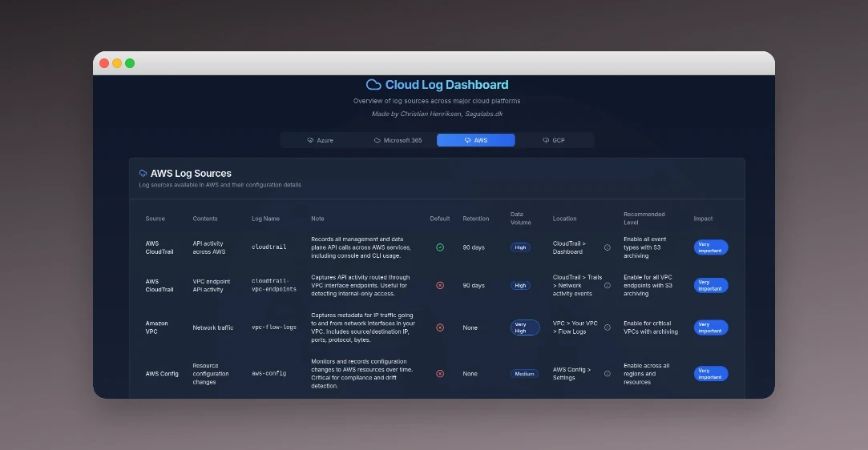Image resolution: width=868 pixels, height=450 pixels.
Task: Select the vpc-flow-logs log name
Action: coord(274,327)
